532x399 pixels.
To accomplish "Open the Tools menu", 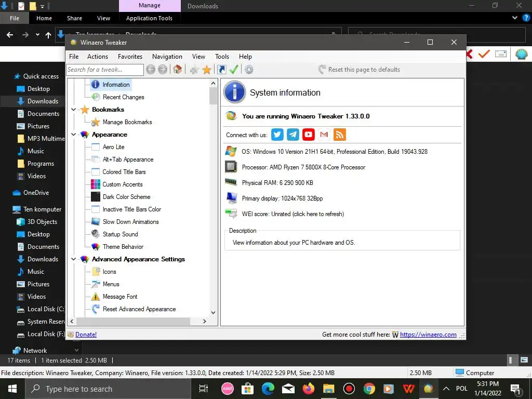I will [222, 57].
